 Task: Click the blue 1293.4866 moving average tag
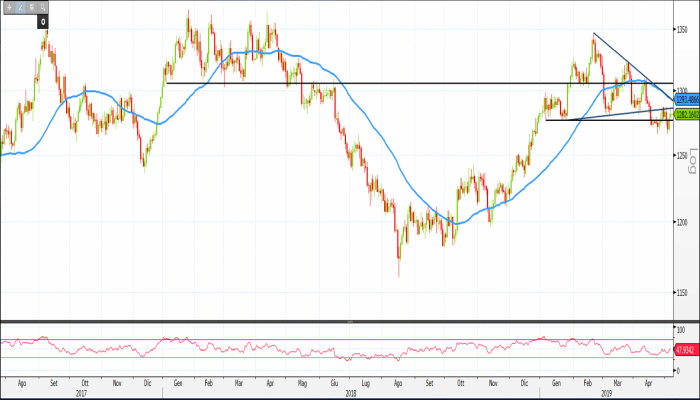coord(686,100)
